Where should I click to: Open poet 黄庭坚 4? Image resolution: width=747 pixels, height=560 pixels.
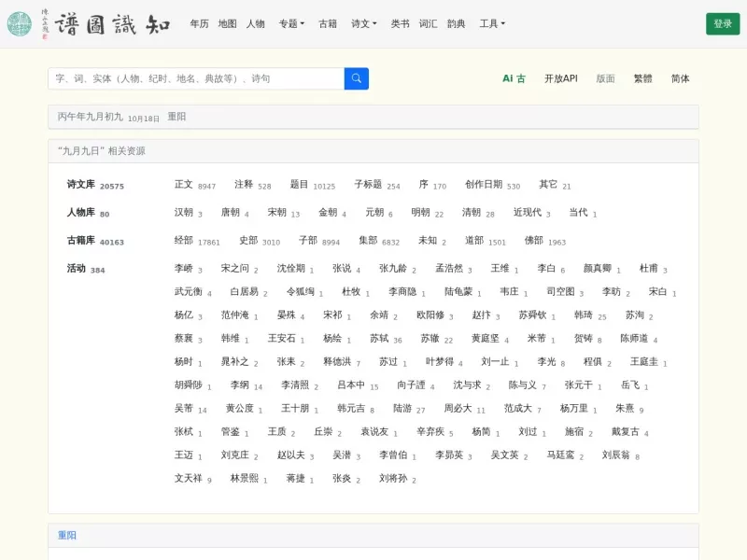[490, 339]
